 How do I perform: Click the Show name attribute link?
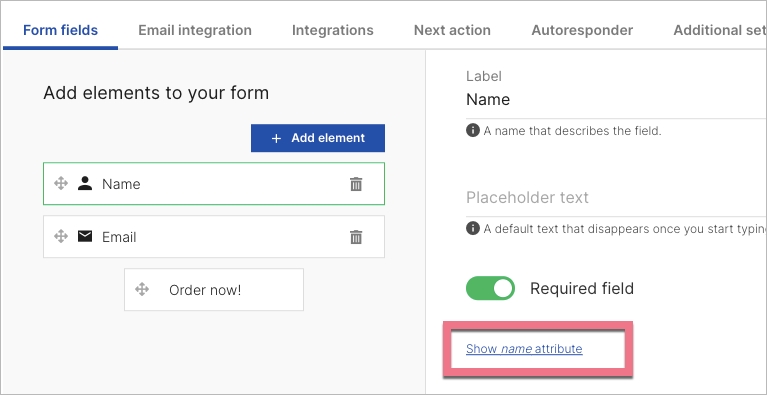click(x=524, y=349)
